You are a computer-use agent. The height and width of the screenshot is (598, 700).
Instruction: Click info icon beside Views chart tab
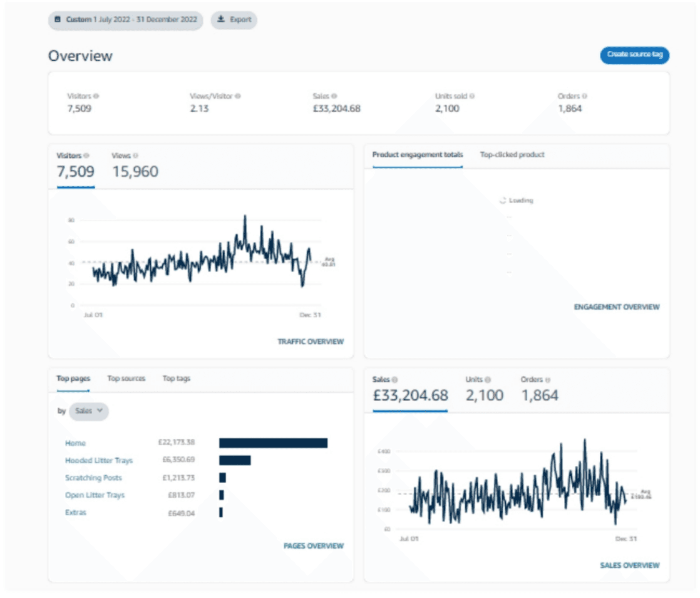point(135,156)
